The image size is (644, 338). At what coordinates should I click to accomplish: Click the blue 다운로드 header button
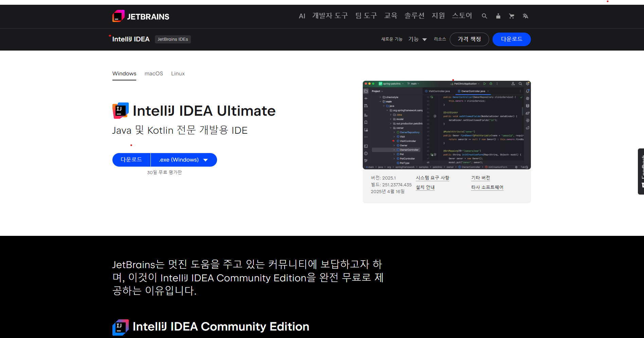coord(512,39)
